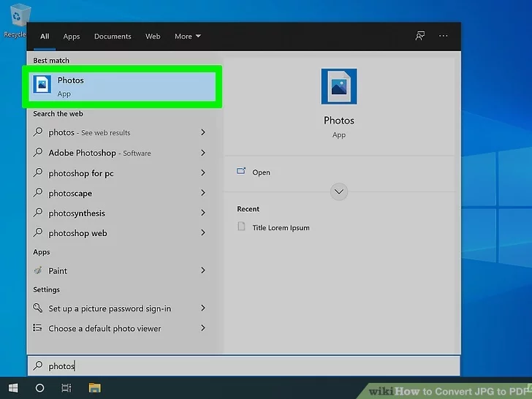Open the three-dot options menu
Screen dimensions: 532x399
point(443,36)
